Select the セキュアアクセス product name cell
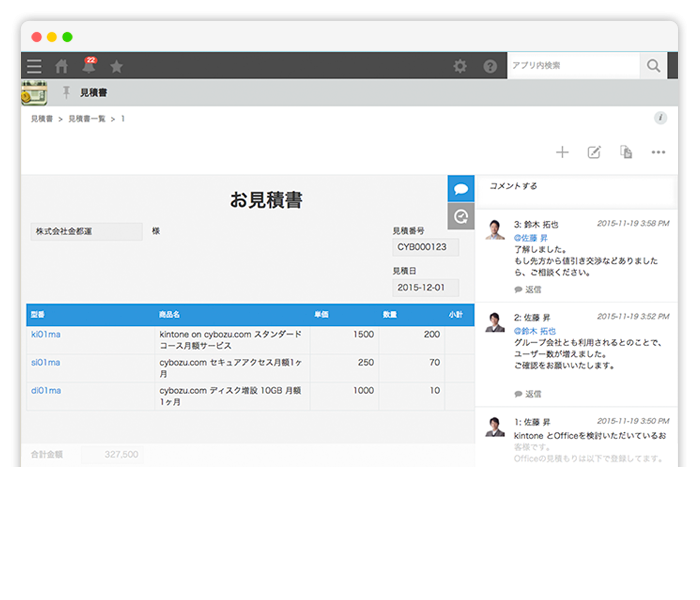The height and width of the screenshot is (600, 700). pos(232,368)
